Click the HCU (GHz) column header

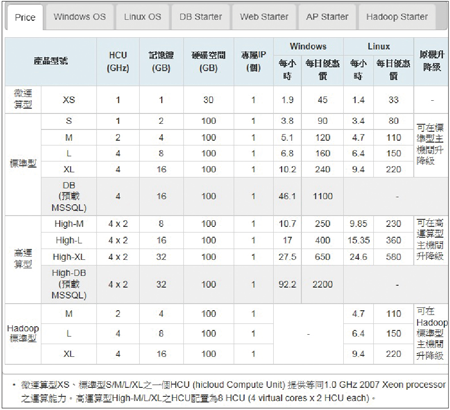(x=118, y=62)
